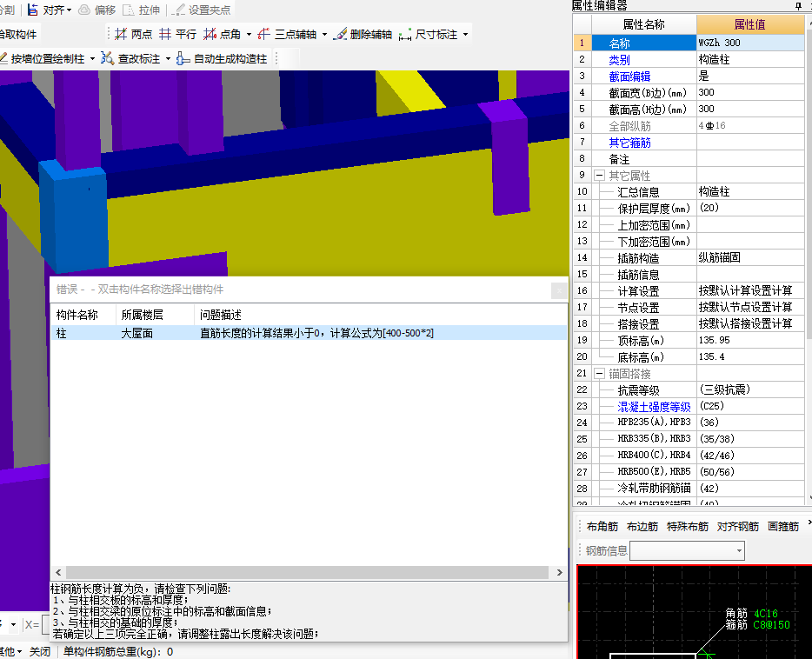Click the 关闭 button in status bar
The width and height of the screenshot is (812, 659).
[x=40, y=651]
